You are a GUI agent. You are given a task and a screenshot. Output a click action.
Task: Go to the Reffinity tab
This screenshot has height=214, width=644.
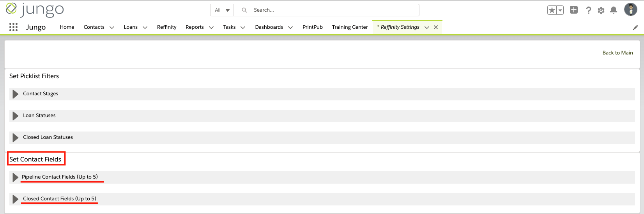point(166,27)
